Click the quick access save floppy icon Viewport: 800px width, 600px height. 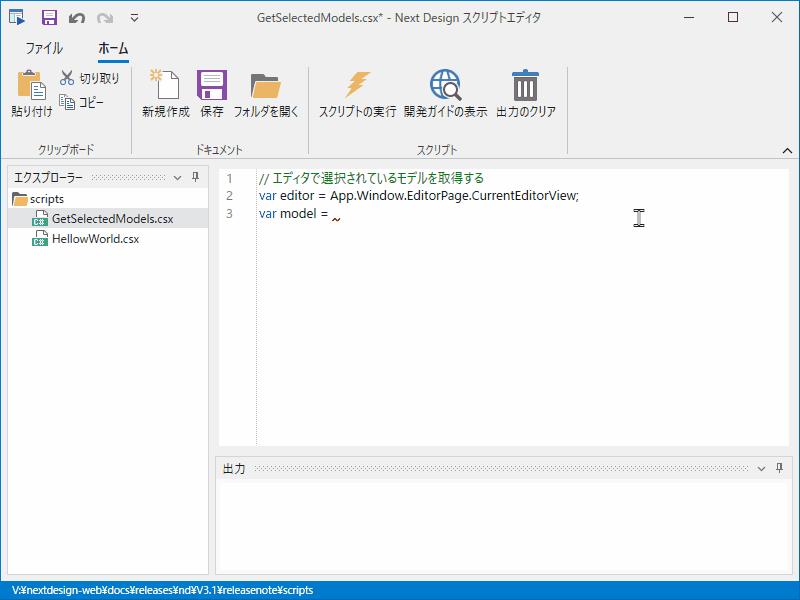(49, 18)
